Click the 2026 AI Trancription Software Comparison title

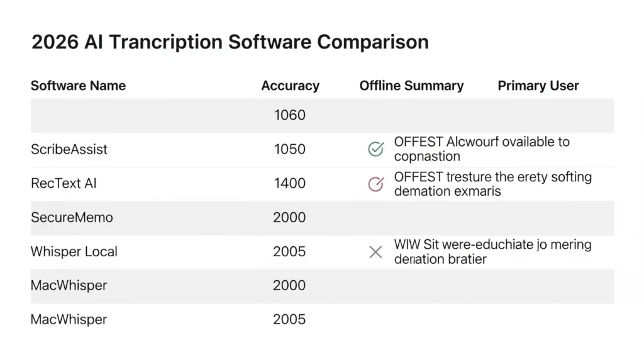(x=230, y=42)
